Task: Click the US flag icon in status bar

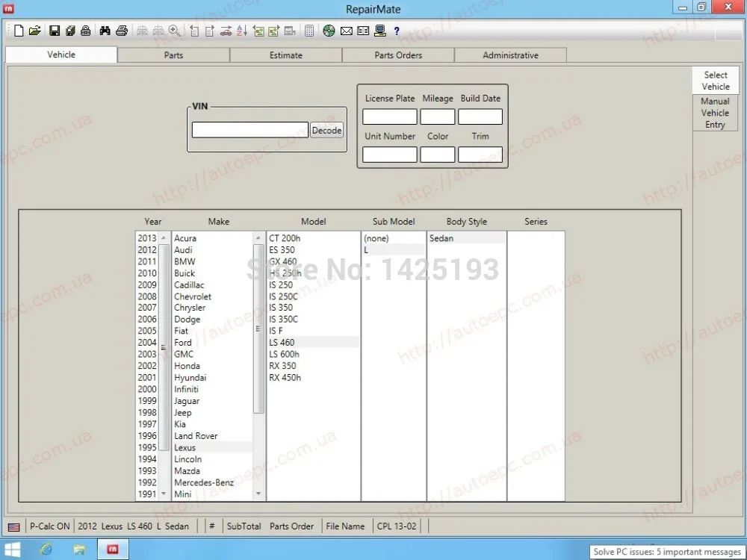Action: click(13, 527)
